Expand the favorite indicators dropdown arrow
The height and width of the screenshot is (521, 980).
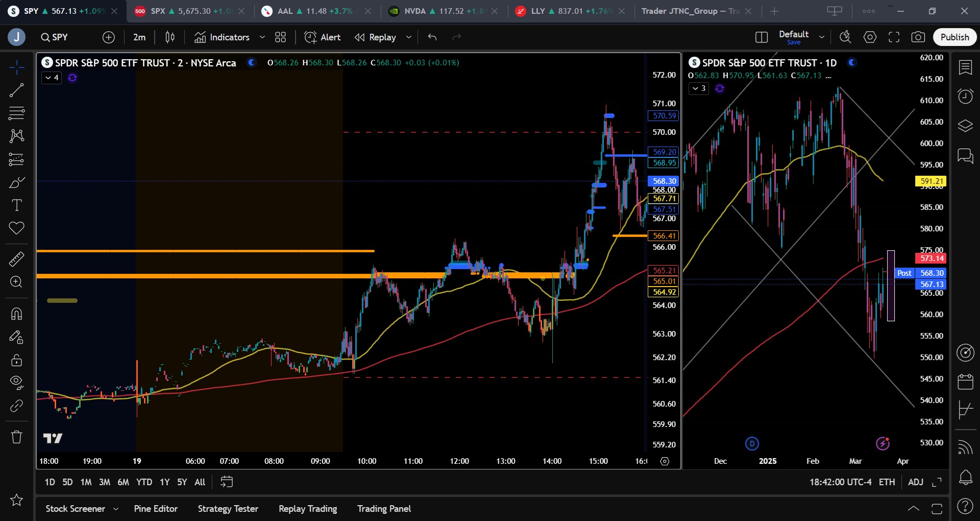pyautogui.click(x=262, y=37)
